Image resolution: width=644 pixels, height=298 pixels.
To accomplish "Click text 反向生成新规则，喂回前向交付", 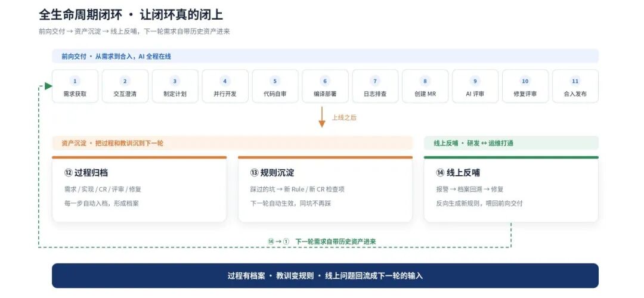I will tap(479, 203).
